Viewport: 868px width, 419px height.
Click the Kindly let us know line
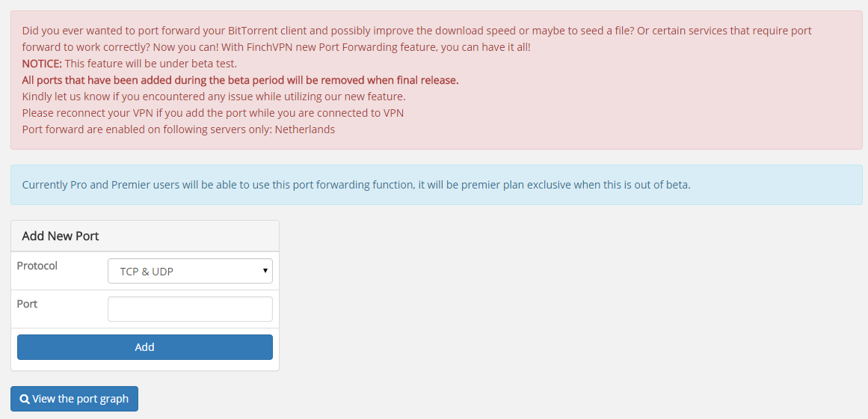(214, 97)
